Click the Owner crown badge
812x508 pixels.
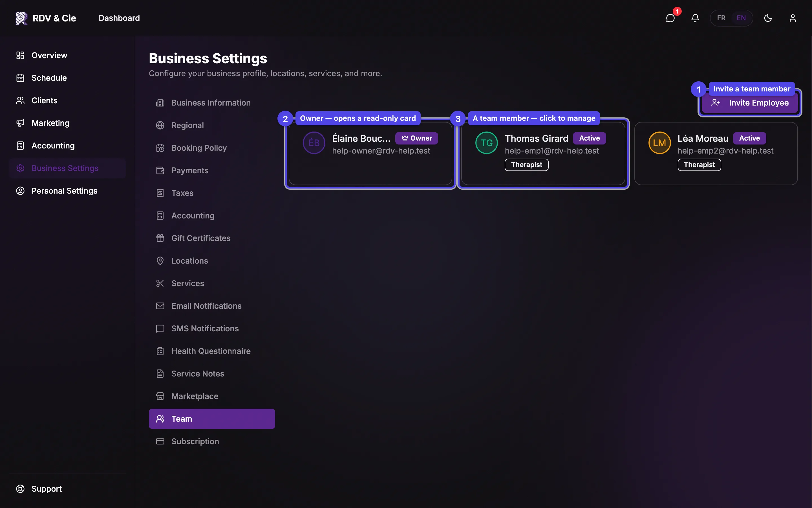[x=416, y=138]
